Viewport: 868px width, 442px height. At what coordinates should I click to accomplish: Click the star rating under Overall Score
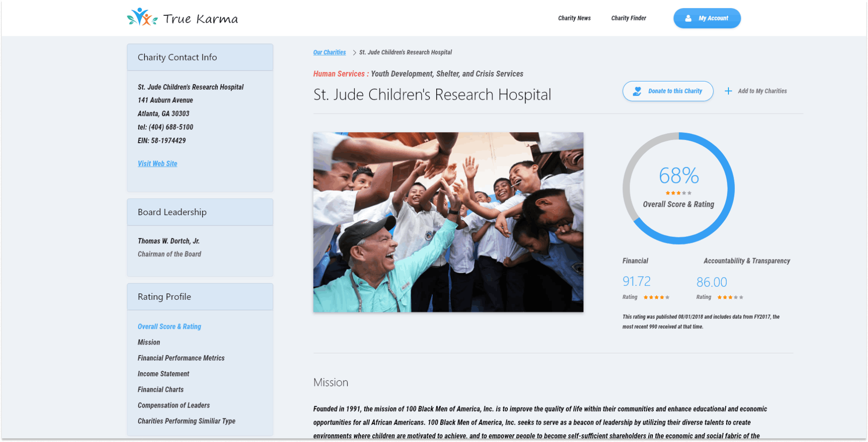[678, 192]
